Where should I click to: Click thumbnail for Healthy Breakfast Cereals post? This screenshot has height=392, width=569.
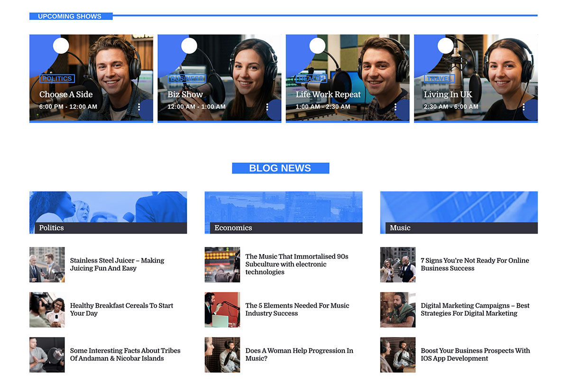[x=47, y=310]
